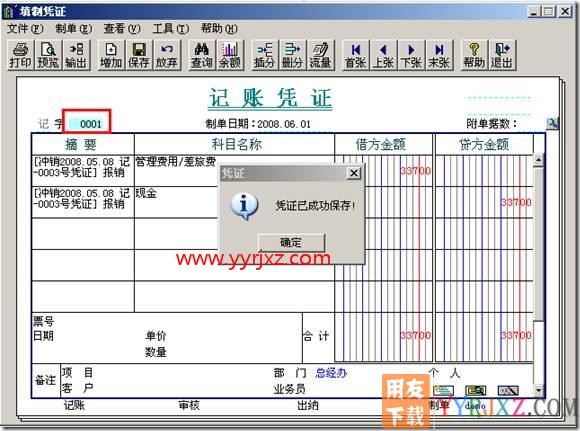Go to next voucher 下张
This screenshot has width=580, height=431.
point(411,55)
